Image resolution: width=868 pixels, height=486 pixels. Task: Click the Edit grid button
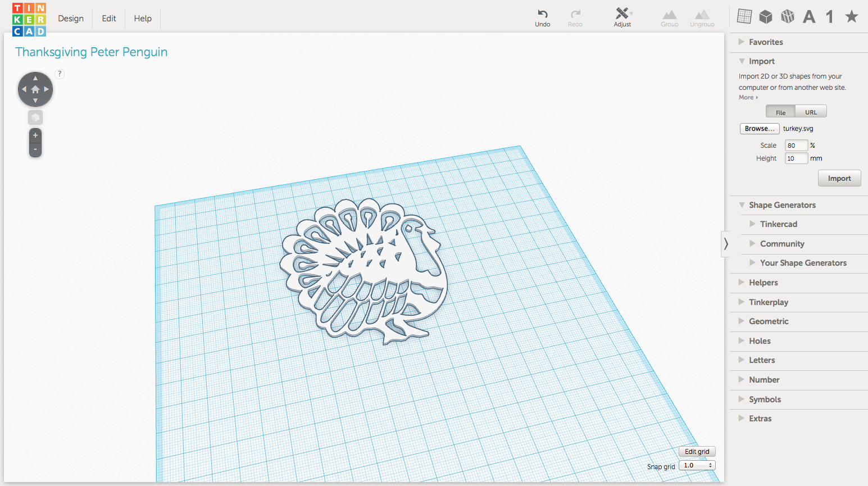coord(696,451)
